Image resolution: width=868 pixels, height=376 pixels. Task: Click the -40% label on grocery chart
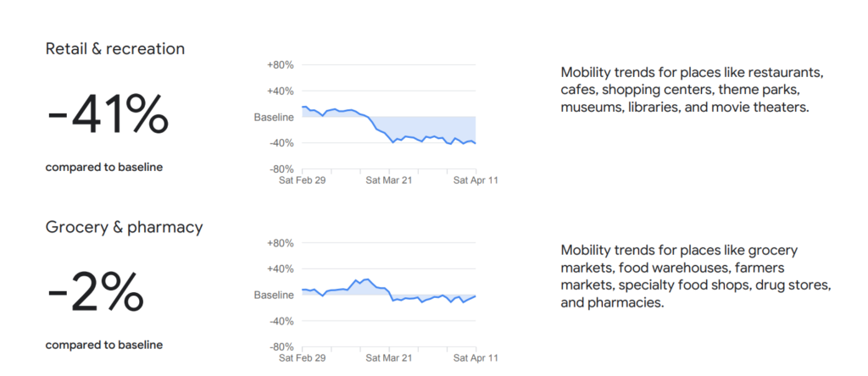[281, 321]
